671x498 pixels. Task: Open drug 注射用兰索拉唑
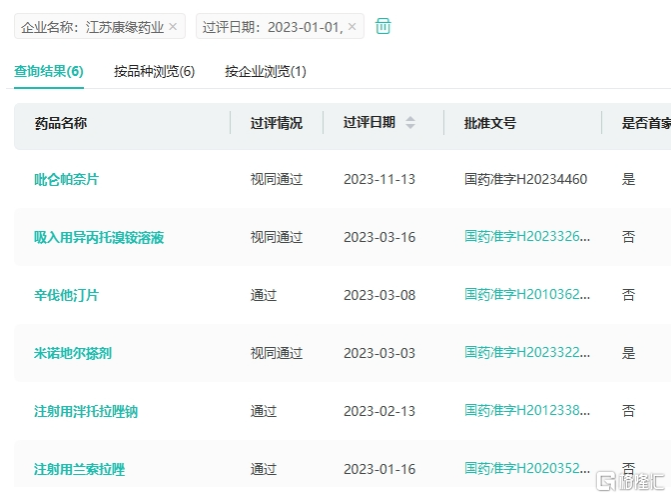(x=79, y=469)
